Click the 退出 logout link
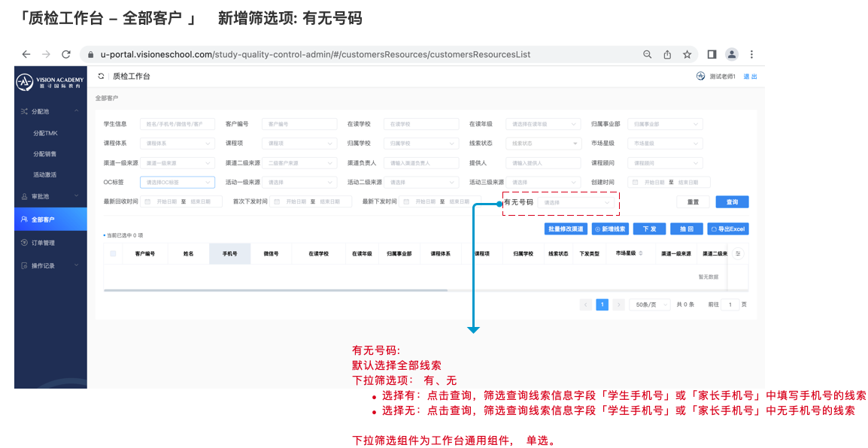 750,77
